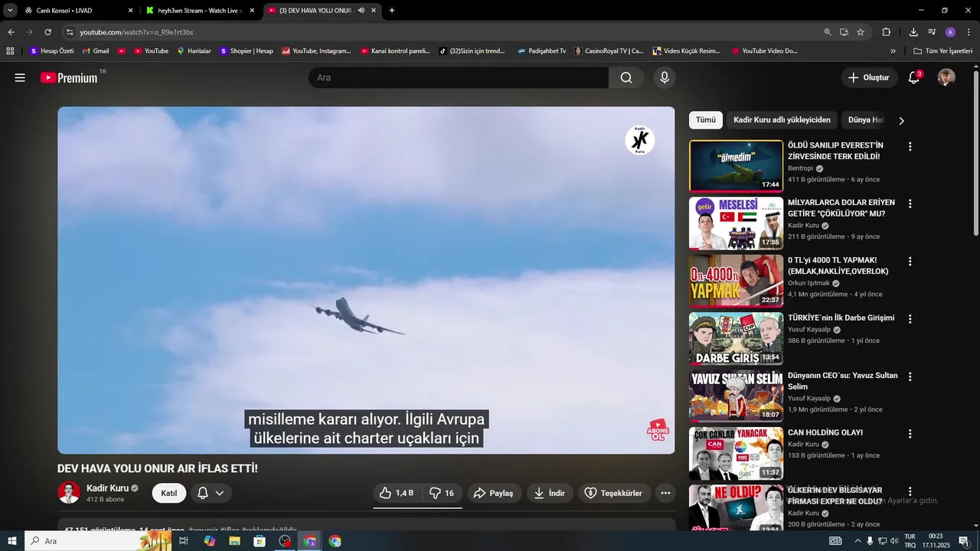This screenshot has width=980, height=551.
Task: Open options for Türkiye'nin İlk Darbe video
Action: (910, 318)
